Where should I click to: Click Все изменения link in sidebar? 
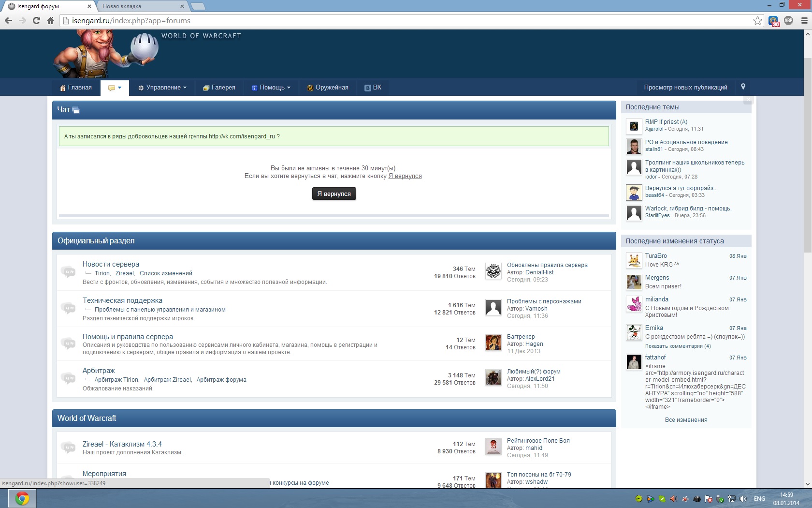click(x=686, y=420)
